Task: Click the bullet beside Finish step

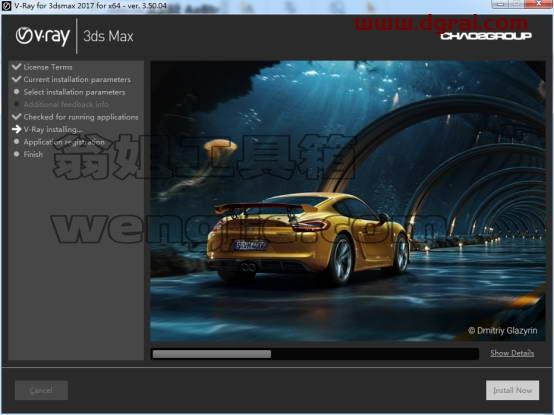Action: [16, 154]
